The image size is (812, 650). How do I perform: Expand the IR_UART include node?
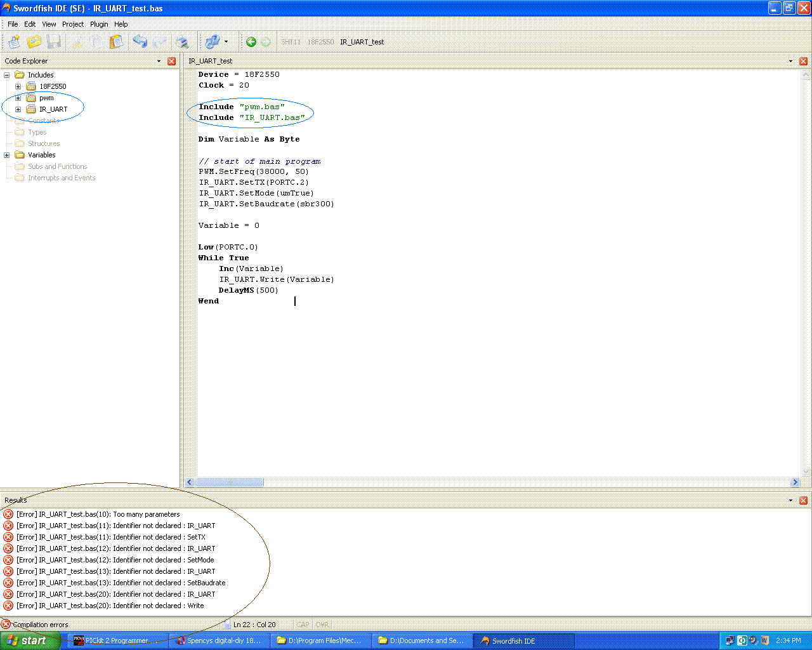pyautogui.click(x=18, y=109)
